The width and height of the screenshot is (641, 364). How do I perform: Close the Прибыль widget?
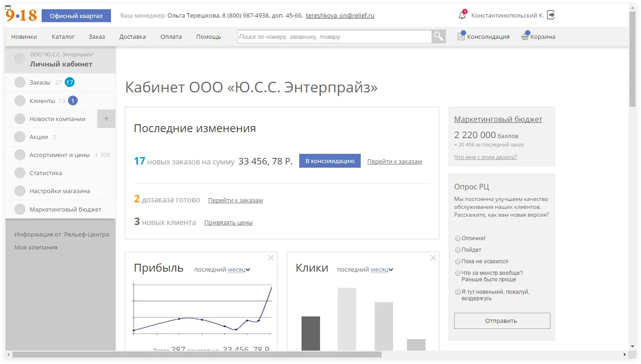click(x=271, y=258)
